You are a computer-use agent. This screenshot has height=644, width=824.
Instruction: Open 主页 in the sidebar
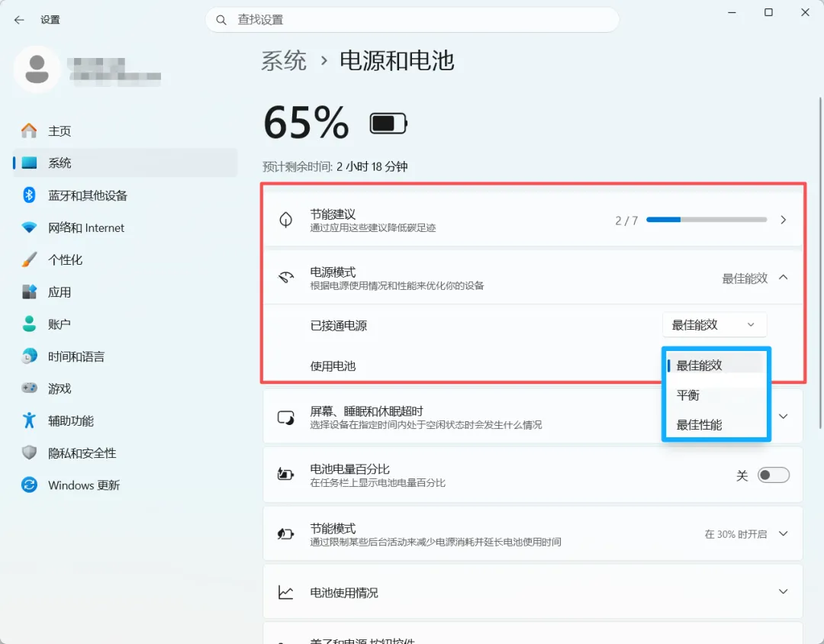click(x=125, y=131)
